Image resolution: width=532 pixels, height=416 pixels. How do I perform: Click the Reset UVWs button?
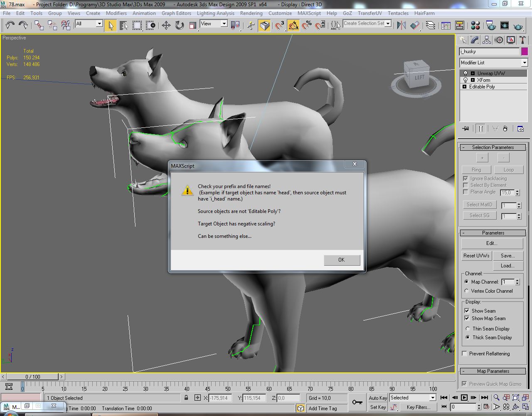point(477,255)
